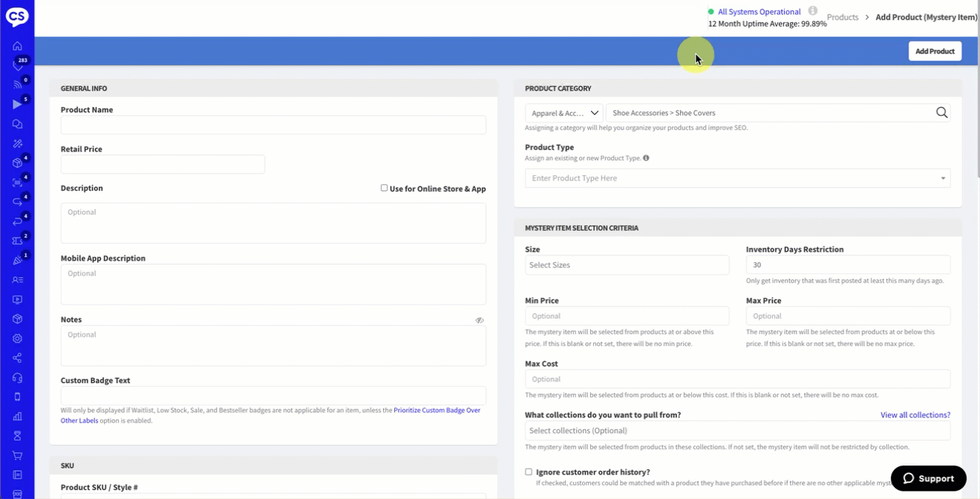Viewport: 980px width, 499px height.
Task: Open the document list icon in sidebar
Action: click(x=17, y=474)
